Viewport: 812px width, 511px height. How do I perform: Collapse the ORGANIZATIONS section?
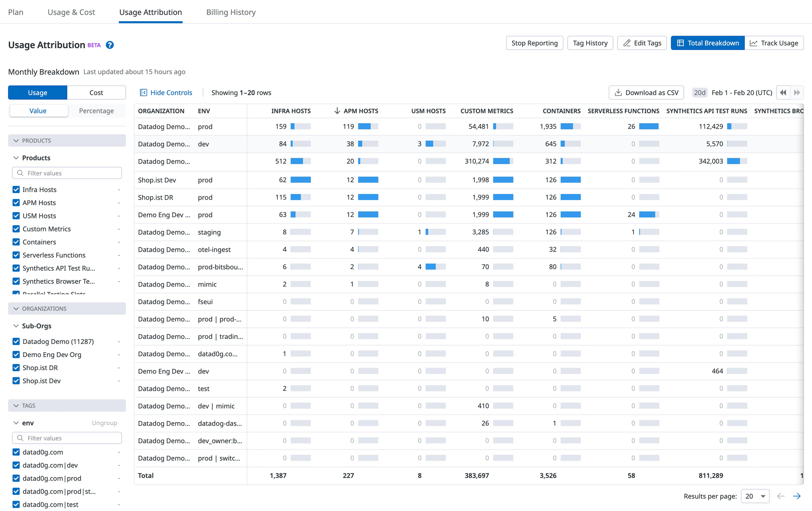[x=16, y=308]
